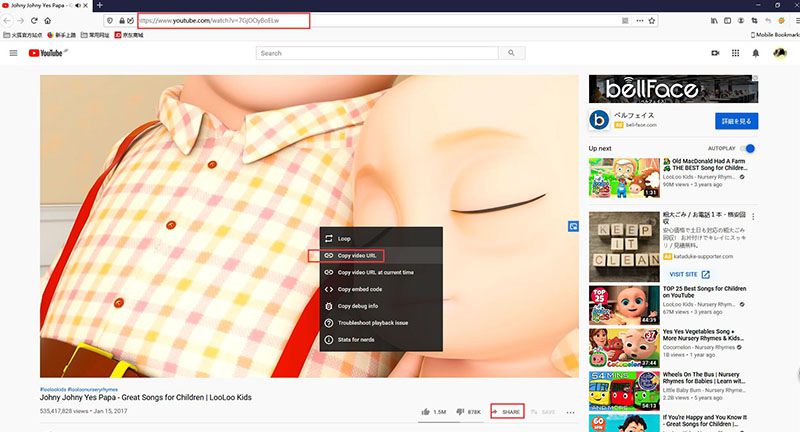Open a new browser tab with plus
Viewport: 800px width, 432px height.
click(99, 5)
